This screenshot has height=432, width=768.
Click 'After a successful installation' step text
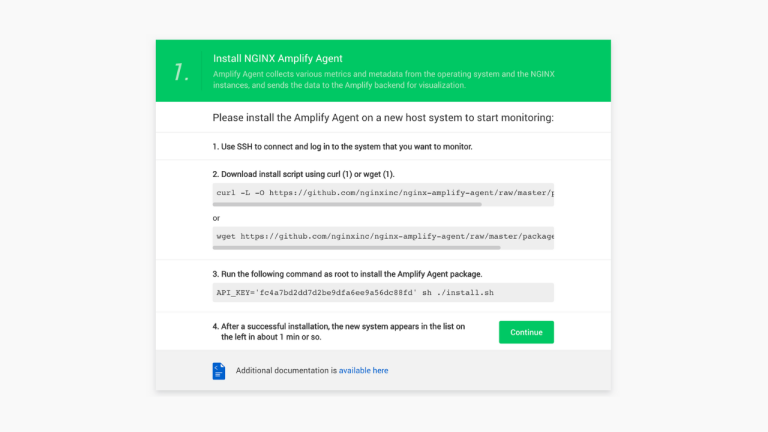339,332
